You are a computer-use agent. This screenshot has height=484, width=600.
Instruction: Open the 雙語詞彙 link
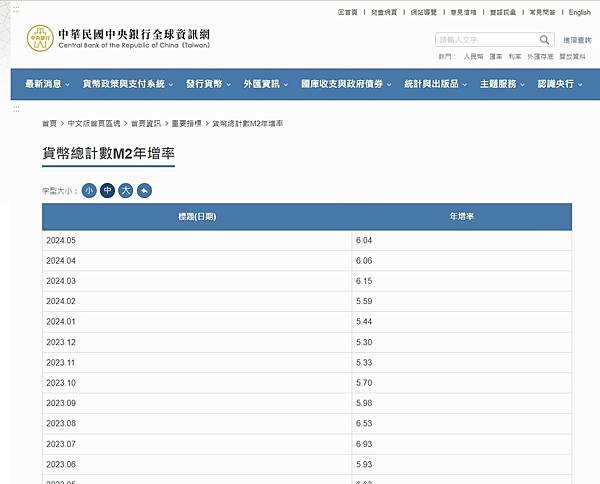[503, 12]
